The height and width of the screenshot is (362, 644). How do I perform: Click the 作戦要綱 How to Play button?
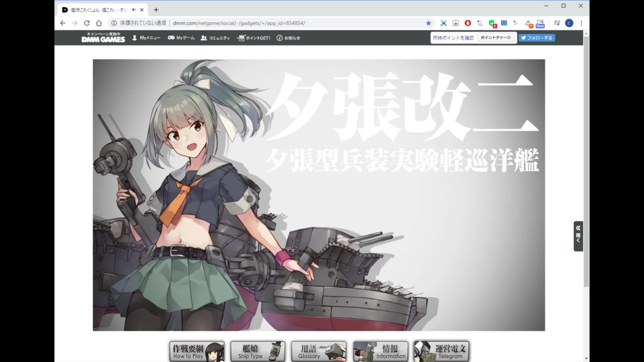[x=197, y=351]
